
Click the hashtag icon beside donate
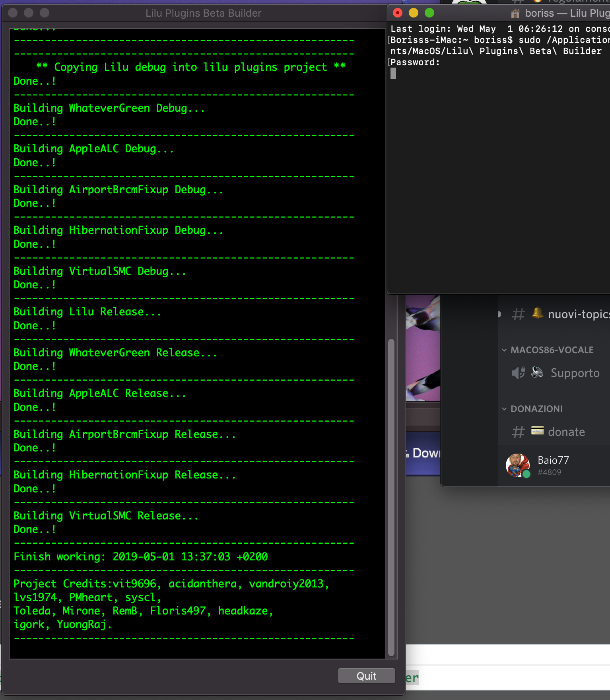click(518, 432)
